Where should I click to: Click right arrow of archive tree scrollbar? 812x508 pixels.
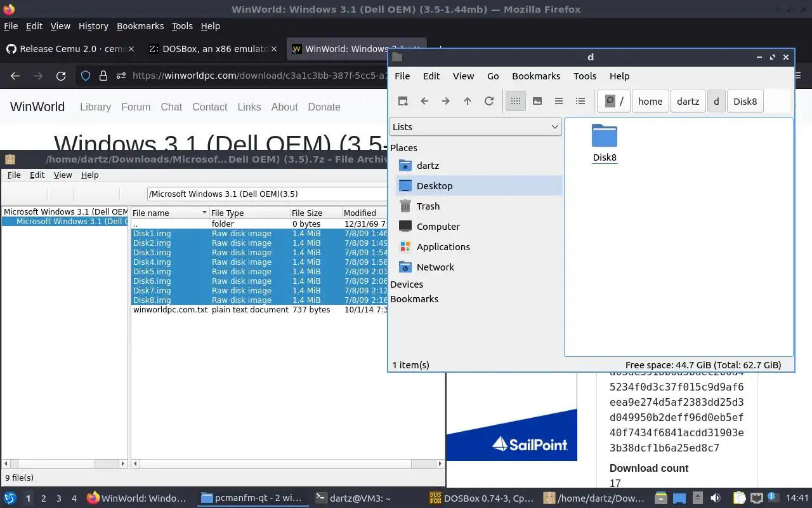click(124, 464)
